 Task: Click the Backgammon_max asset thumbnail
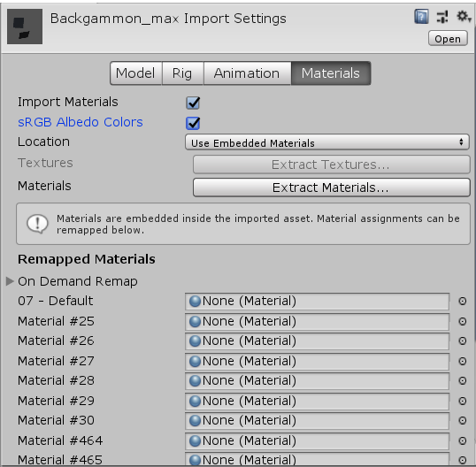click(x=25, y=27)
